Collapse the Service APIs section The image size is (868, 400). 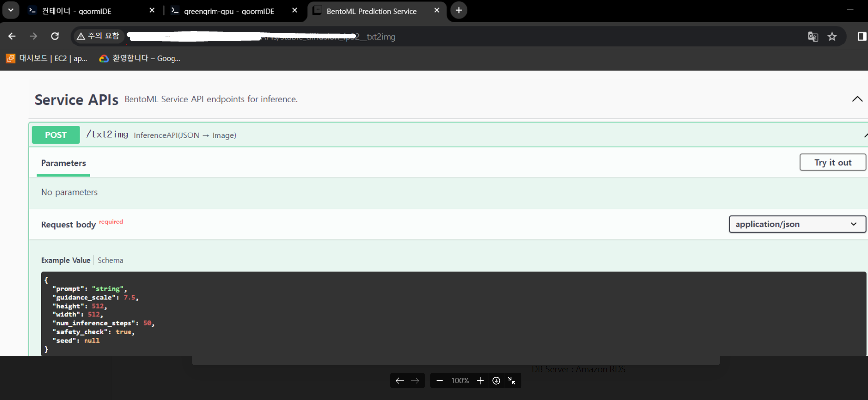(x=857, y=99)
